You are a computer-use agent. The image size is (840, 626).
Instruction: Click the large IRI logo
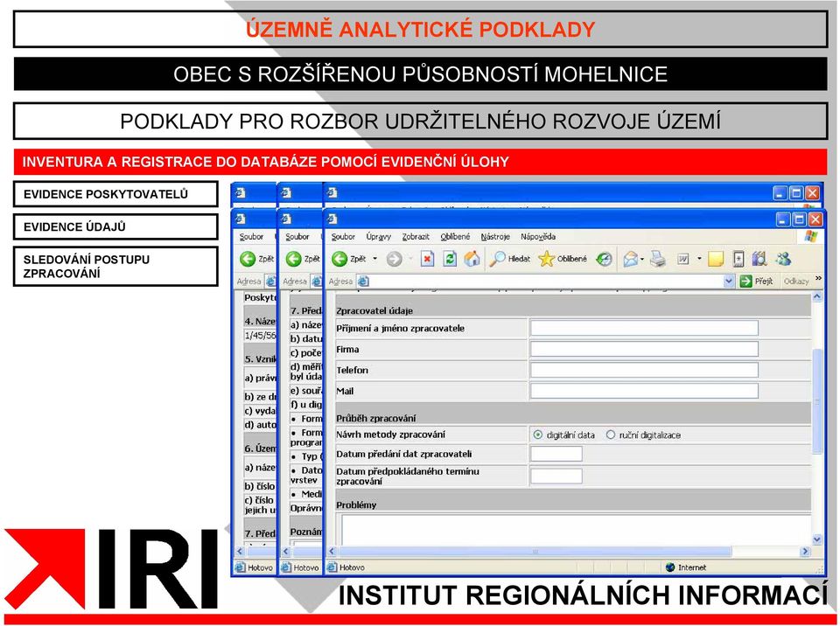point(111,568)
